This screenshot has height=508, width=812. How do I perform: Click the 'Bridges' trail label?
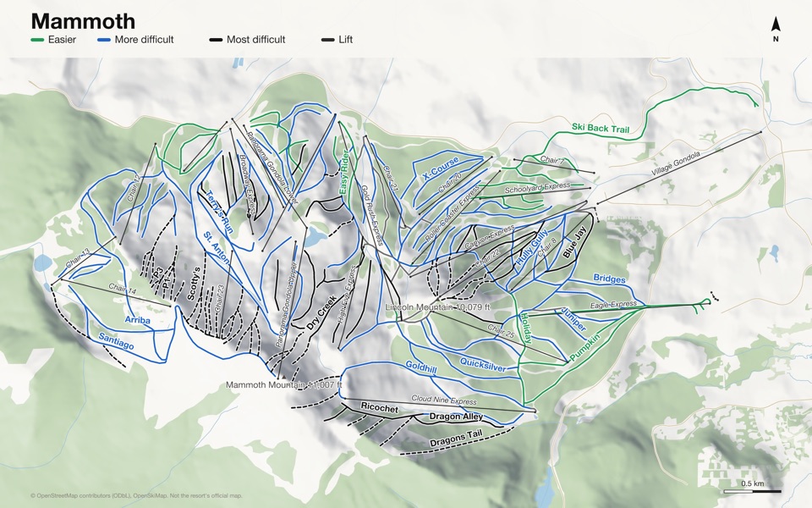(610, 279)
